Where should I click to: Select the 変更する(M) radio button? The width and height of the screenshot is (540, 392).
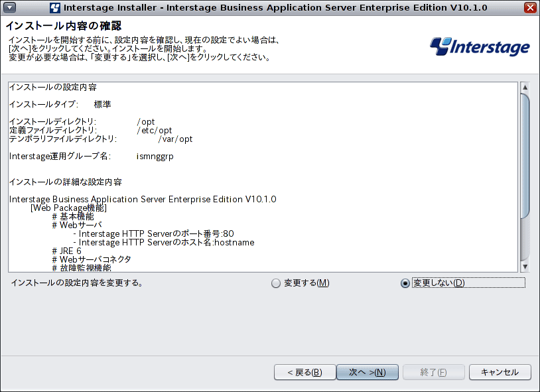[x=276, y=283]
